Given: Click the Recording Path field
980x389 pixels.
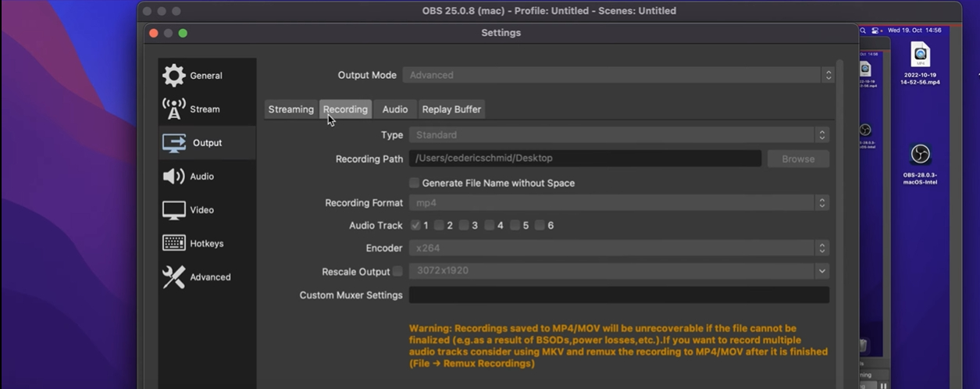Looking at the screenshot, I should tap(585, 159).
